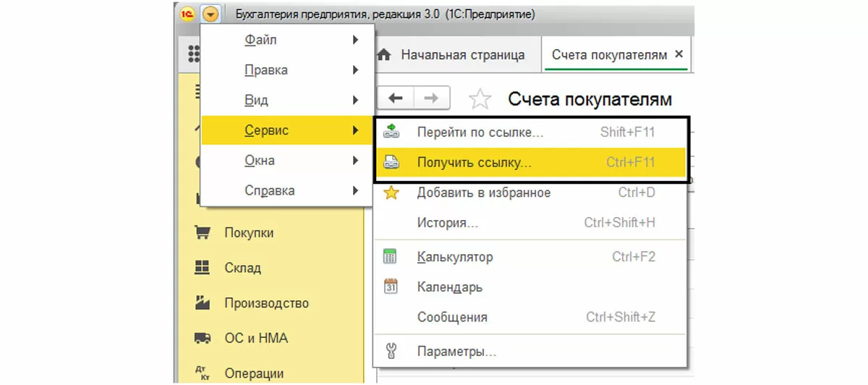Click the back navigation arrow
This screenshot has width=868, height=385.
(396, 98)
